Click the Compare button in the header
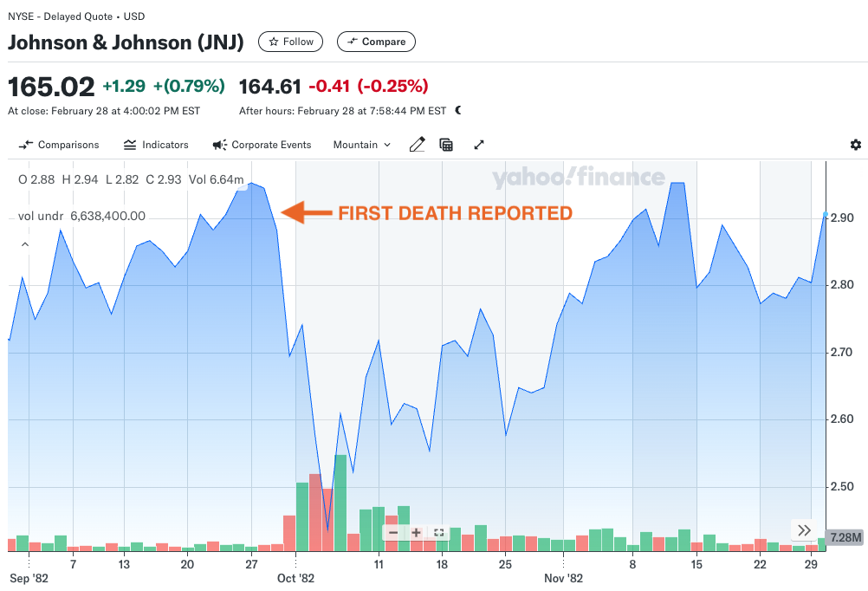Image resolution: width=868 pixels, height=591 pixels. pyautogui.click(x=376, y=42)
